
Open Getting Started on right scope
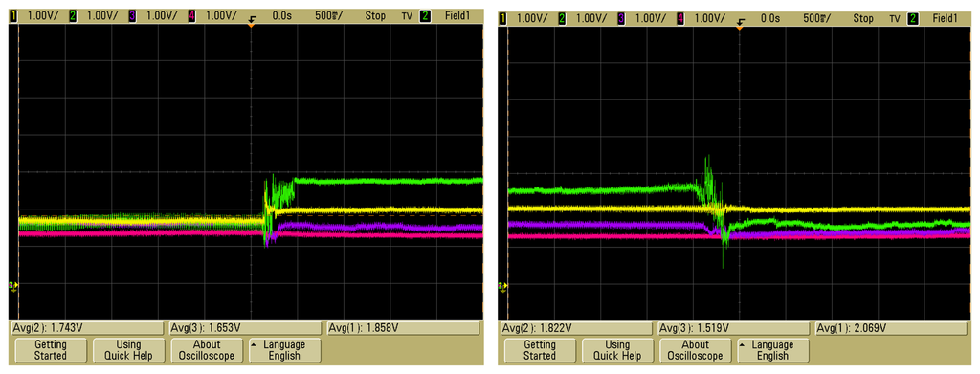pos(540,350)
